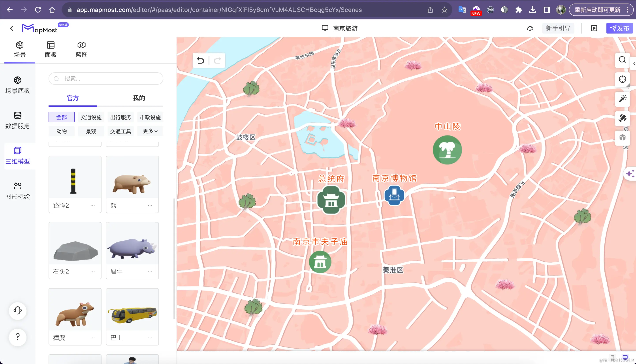
Task: Select the 我的 models tab
Action: point(139,98)
